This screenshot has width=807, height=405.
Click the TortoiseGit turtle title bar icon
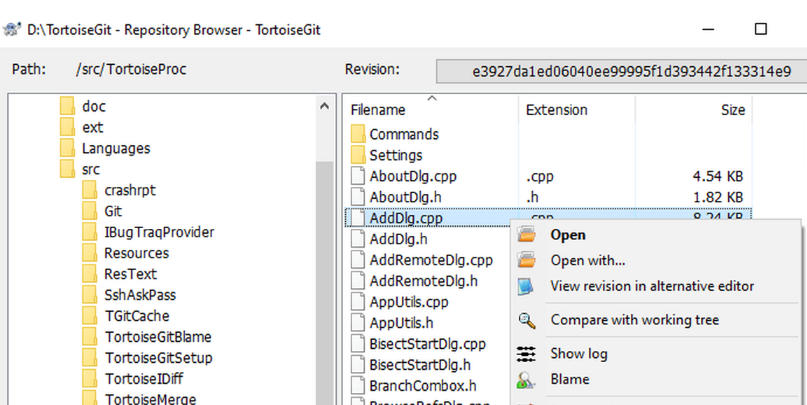click(x=11, y=30)
